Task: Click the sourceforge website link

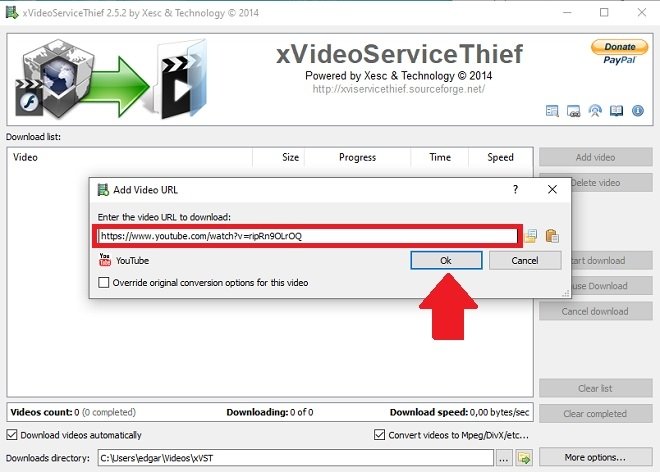Action: tap(398, 89)
